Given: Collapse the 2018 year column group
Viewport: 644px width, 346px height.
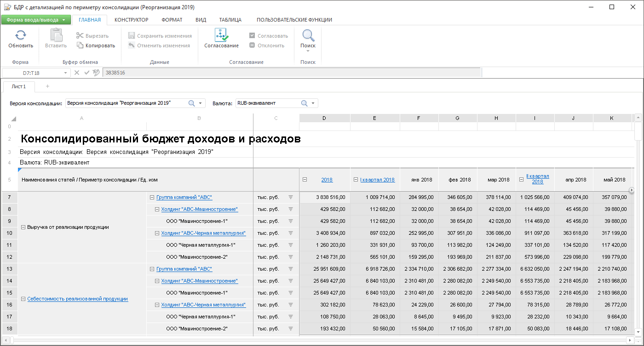Looking at the screenshot, I should (x=305, y=180).
